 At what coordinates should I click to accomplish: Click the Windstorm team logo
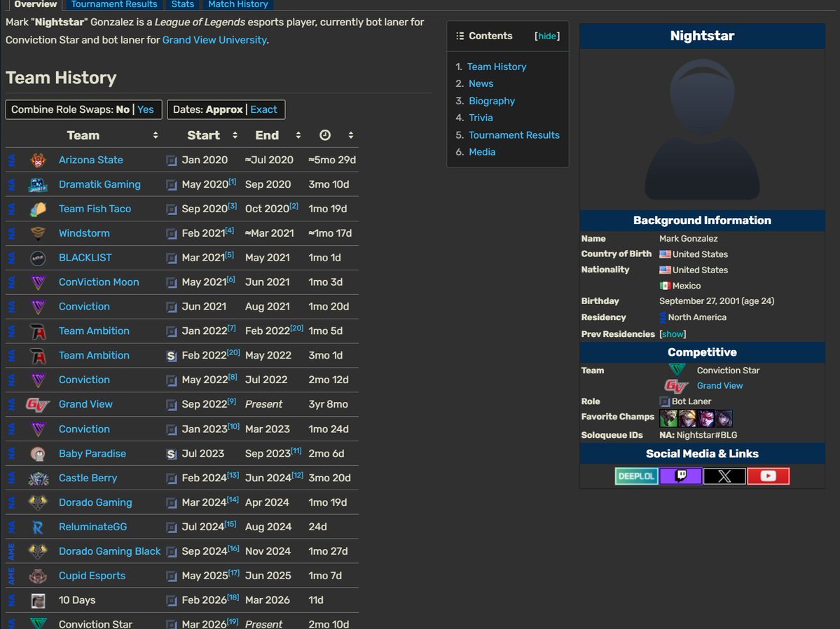click(x=38, y=233)
